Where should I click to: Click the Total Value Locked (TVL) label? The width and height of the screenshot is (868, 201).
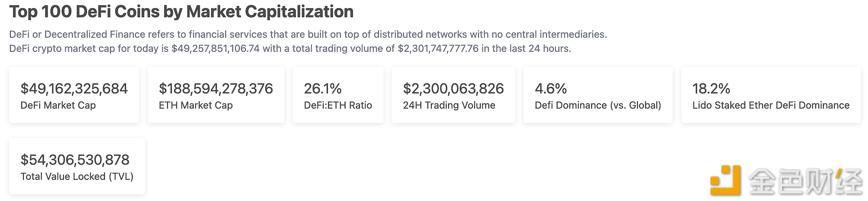[x=77, y=176]
